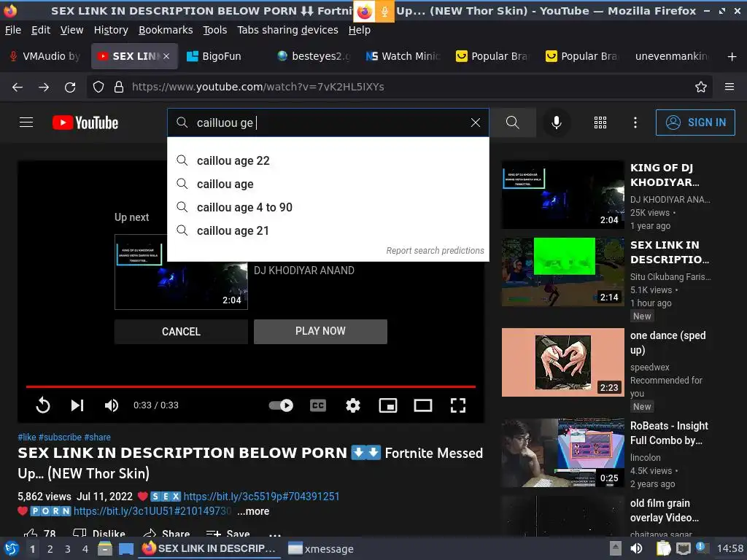Expand description with '...more'
747x560 pixels.
[x=253, y=511]
